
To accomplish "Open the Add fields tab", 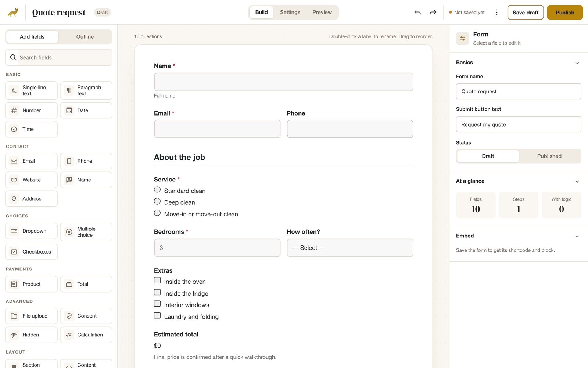I will pos(32,37).
